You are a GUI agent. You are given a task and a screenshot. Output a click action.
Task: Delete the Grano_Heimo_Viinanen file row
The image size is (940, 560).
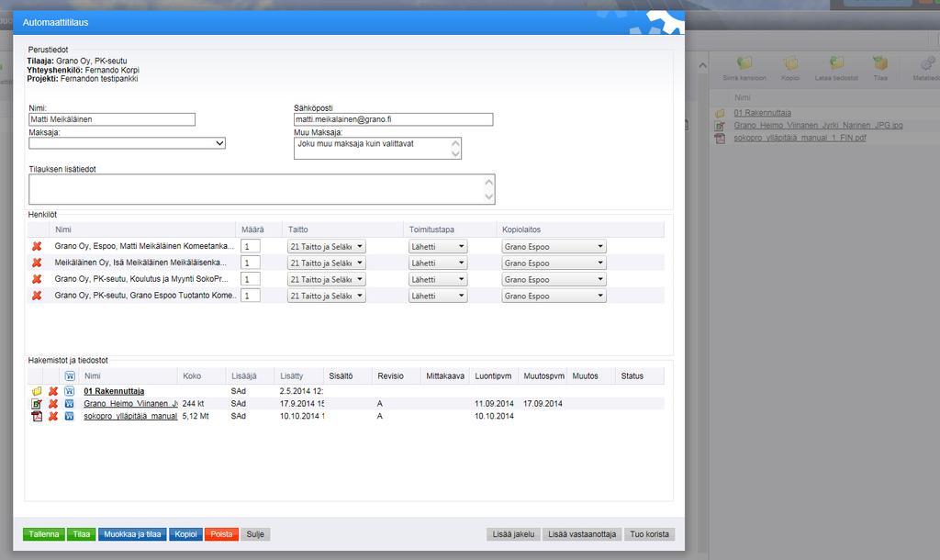coord(52,404)
